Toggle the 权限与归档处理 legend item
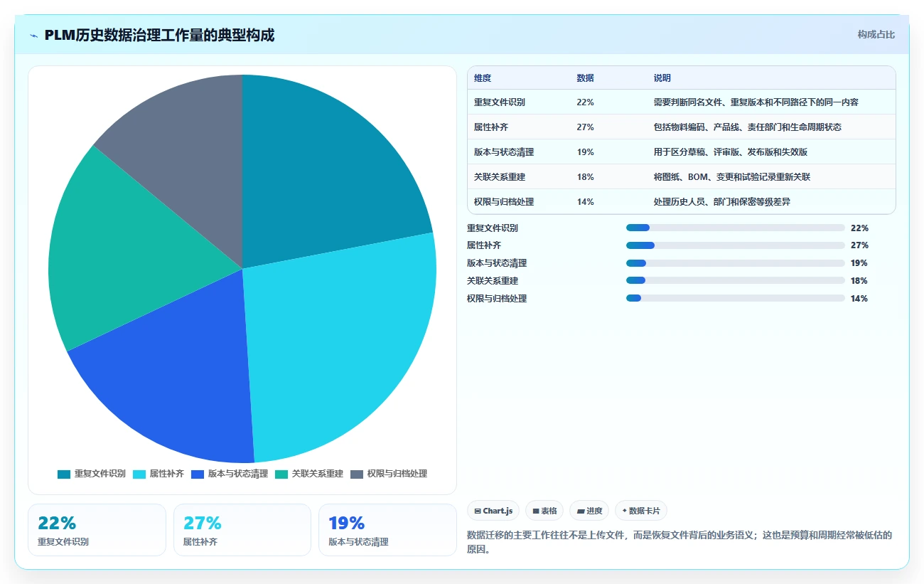 [x=389, y=474]
